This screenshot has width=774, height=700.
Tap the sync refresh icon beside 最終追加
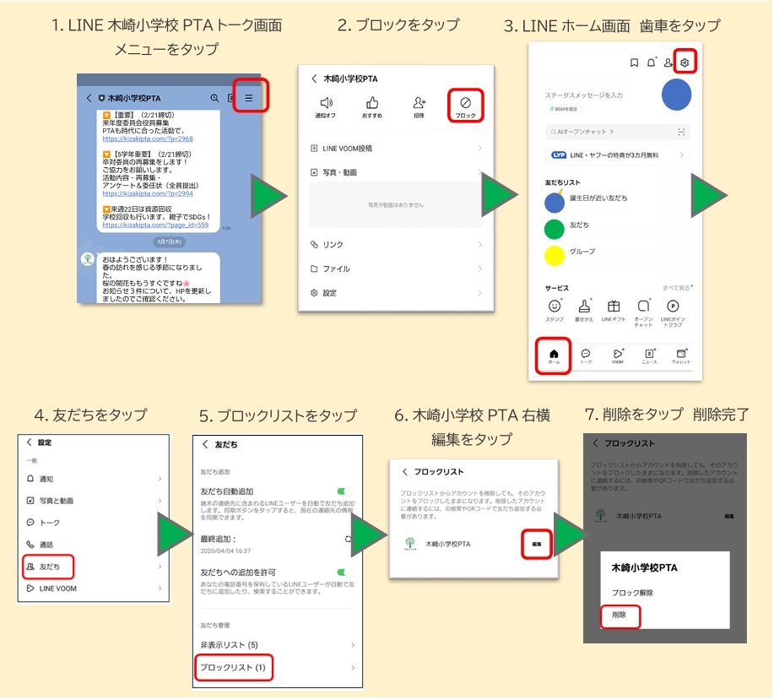click(348, 539)
